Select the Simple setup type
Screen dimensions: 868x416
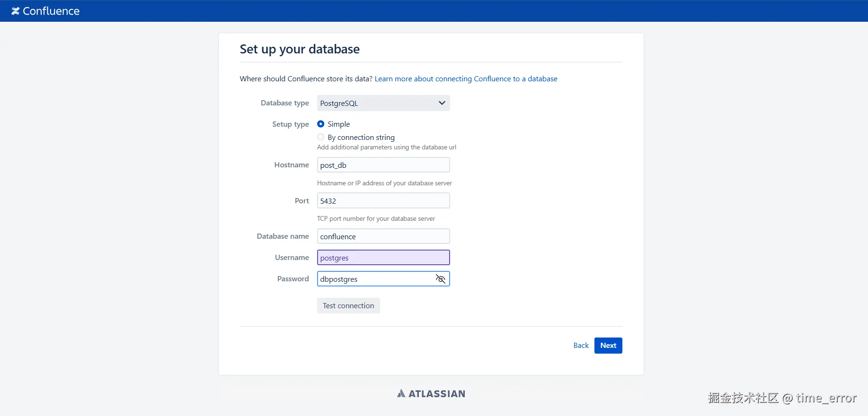pos(321,124)
